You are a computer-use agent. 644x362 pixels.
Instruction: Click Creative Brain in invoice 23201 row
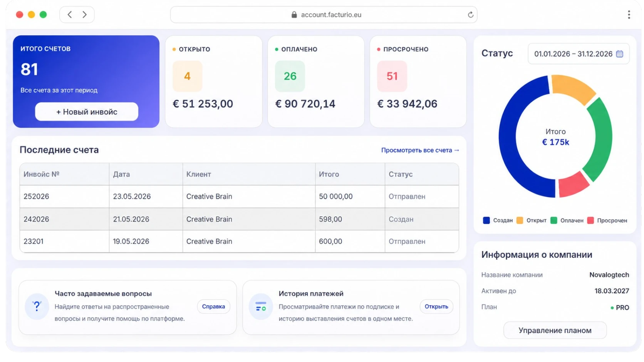tap(209, 241)
